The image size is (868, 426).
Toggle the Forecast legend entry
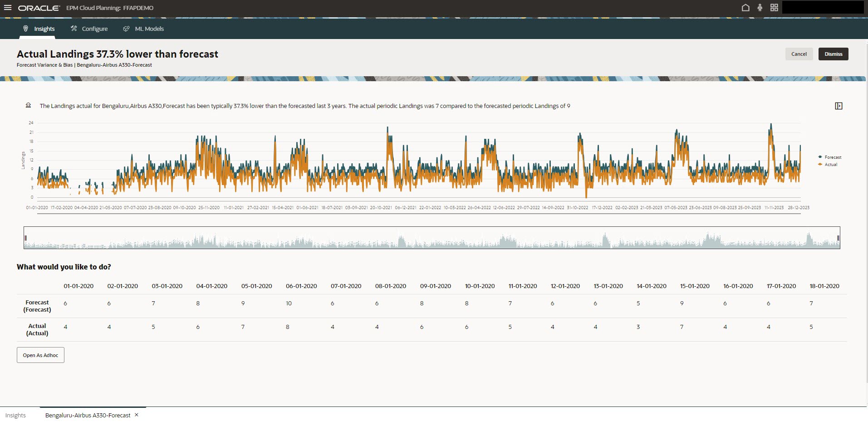[830, 157]
